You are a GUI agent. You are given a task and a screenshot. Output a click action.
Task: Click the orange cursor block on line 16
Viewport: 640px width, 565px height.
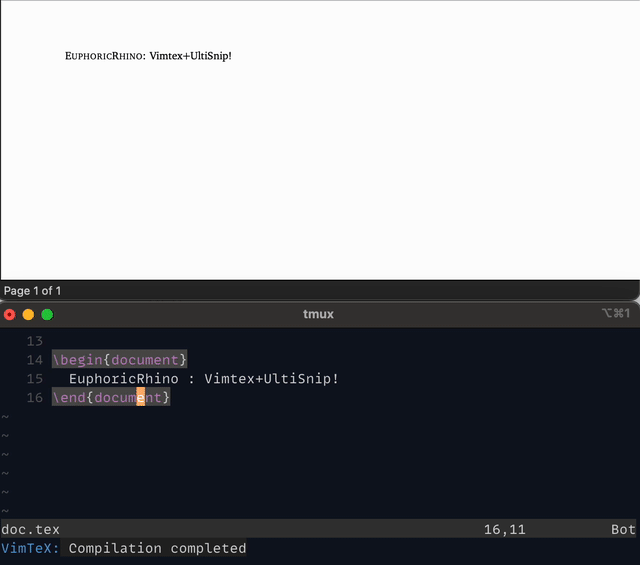(141, 398)
